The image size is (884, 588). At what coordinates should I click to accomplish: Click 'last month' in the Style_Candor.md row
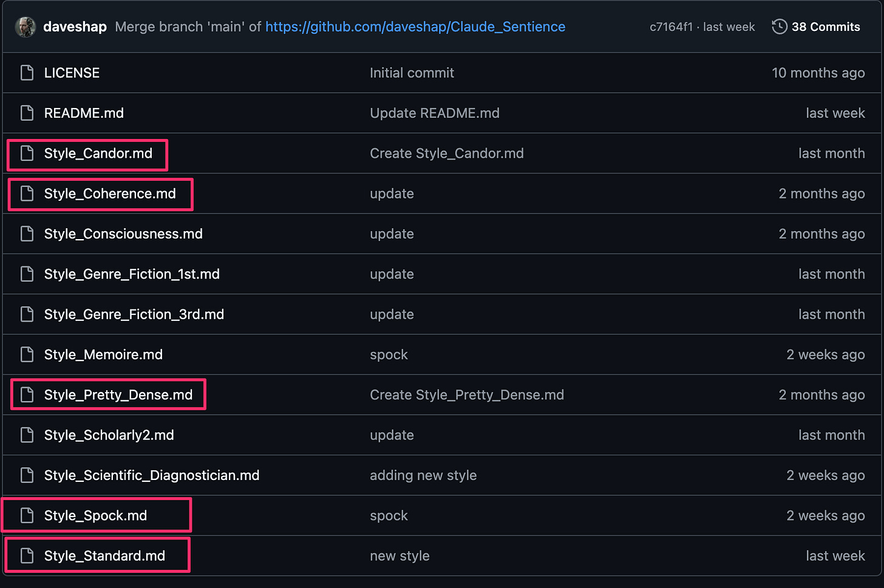pyautogui.click(x=831, y=154)
